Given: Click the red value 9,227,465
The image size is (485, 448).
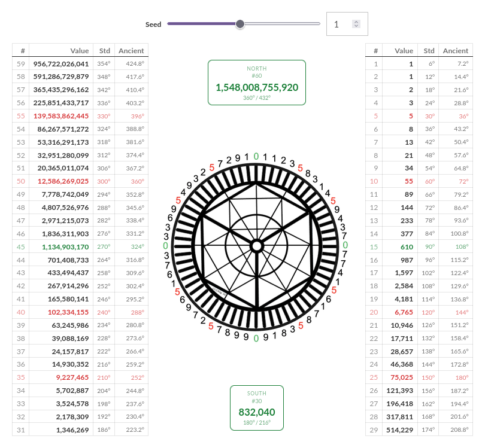Looking at the screenshot, I should pos(72,377).
